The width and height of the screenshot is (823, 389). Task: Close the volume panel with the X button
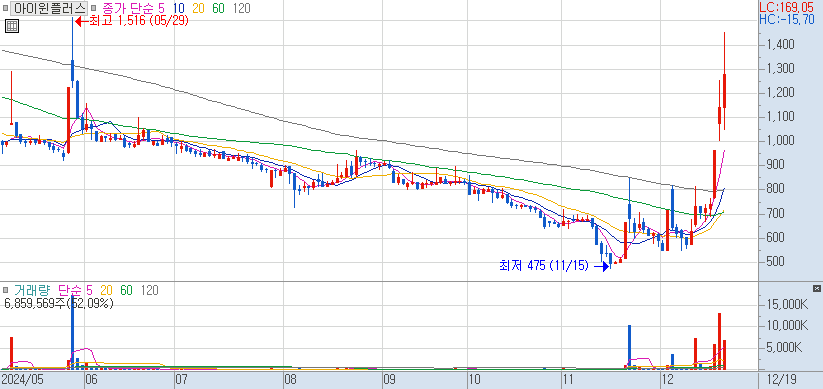(x=816, y=288)
